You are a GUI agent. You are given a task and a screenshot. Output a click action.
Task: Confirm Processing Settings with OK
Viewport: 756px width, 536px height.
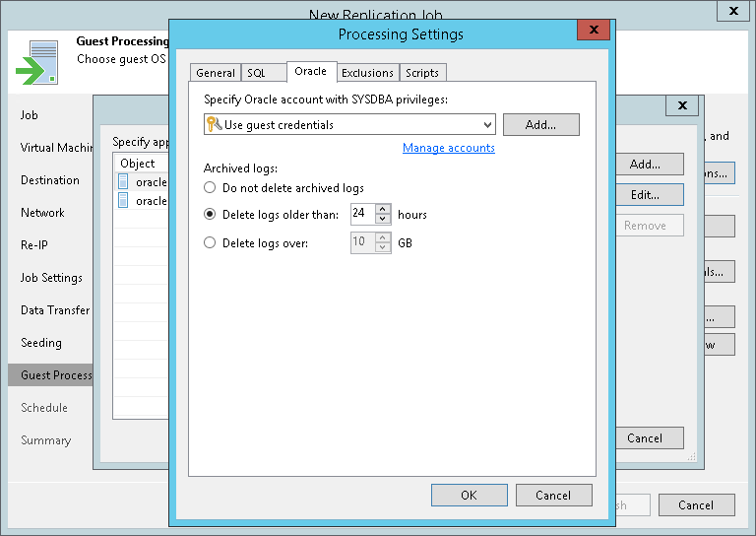click(x=470, y=495)
